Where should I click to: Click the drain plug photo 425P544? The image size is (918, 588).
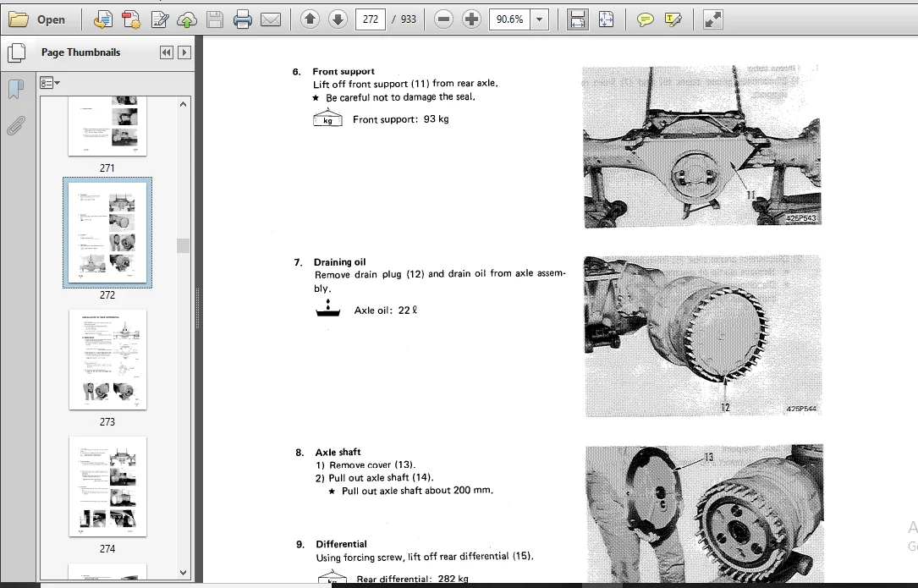tap(702, 336)
